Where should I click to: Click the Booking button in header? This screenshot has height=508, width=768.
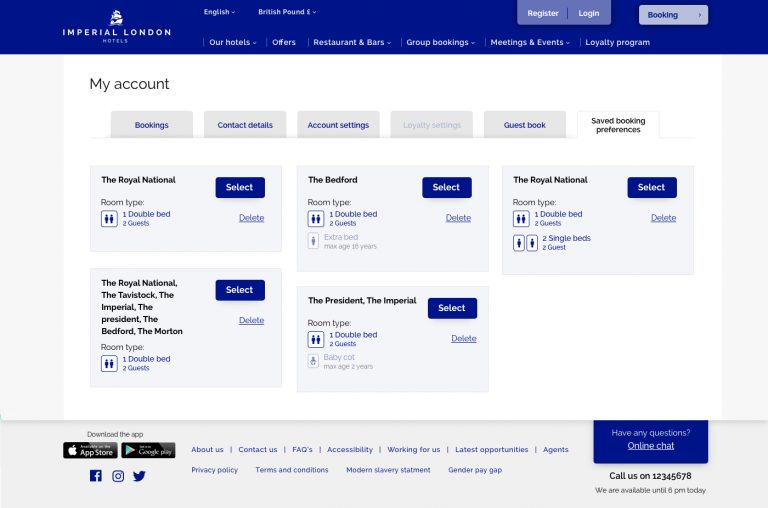click(x=673, y=15)
